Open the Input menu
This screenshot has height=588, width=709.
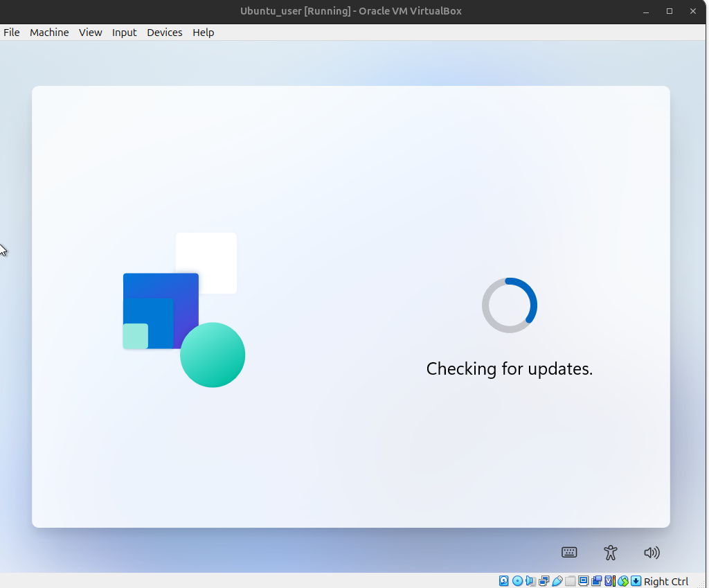click(x=125, y=33)
